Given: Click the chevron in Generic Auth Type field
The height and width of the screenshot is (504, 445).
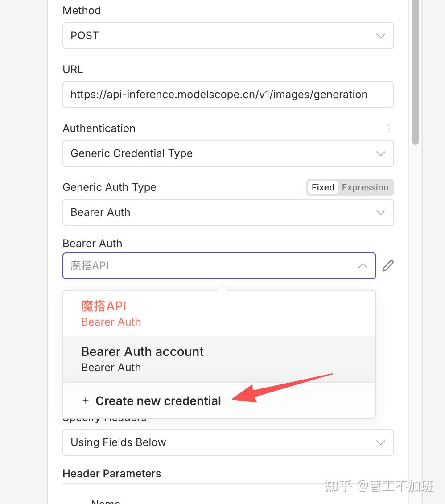Looking at the screenshot, I should 380,212.
